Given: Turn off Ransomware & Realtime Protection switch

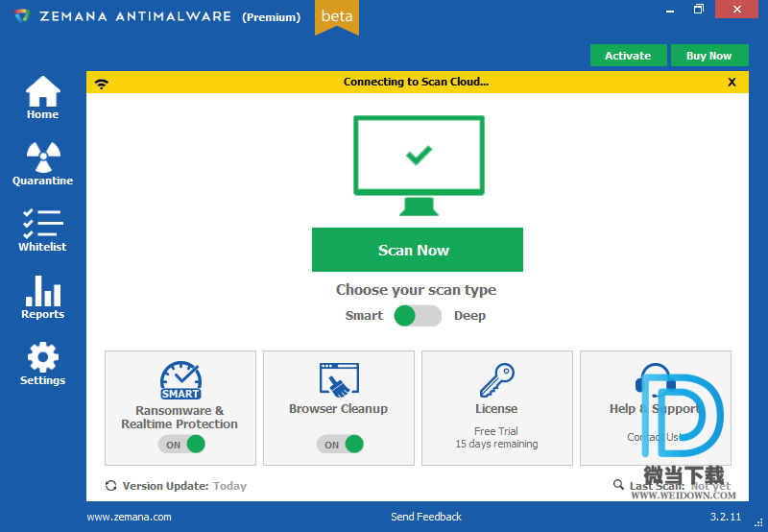Looking at the screenshot, I should [181, 445].
